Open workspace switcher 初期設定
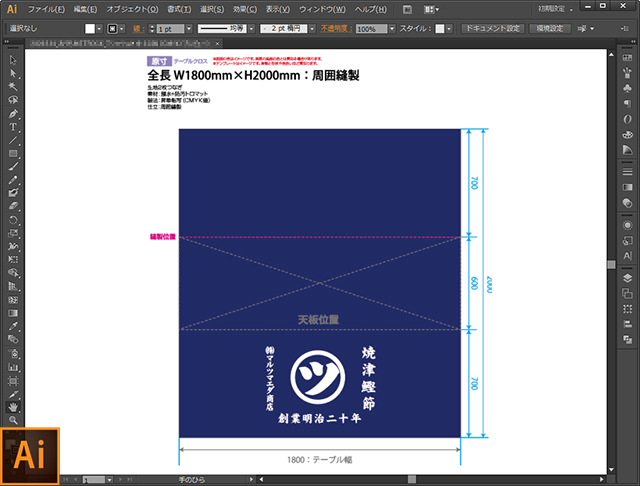Screen dimensions: 640x486 pyautogui.click(x=556, y=9)
